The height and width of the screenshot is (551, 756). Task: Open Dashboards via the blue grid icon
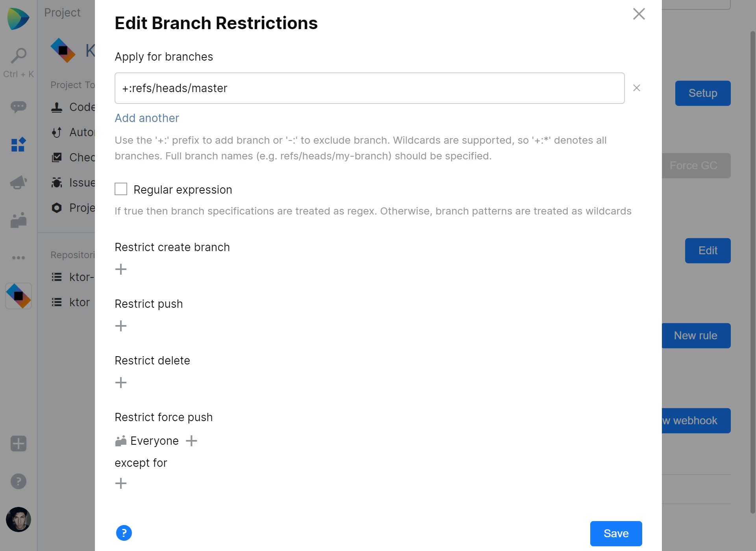18,144
